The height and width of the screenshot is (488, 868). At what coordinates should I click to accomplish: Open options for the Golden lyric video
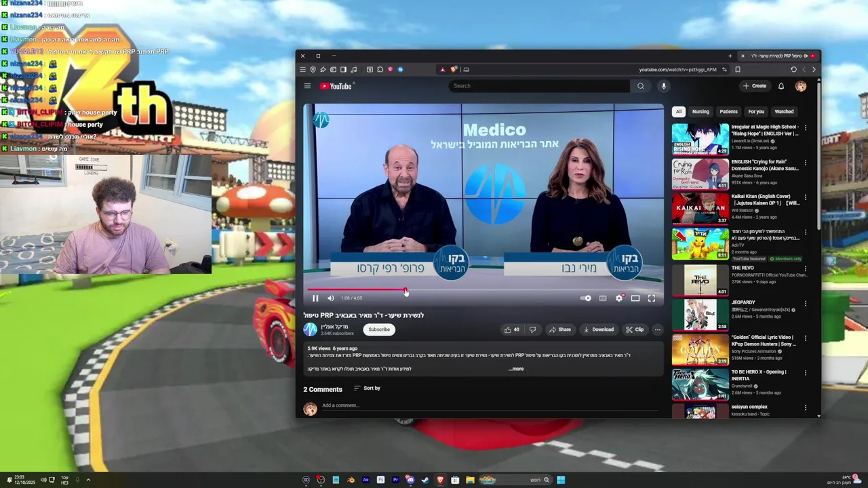tap(806, 338)
